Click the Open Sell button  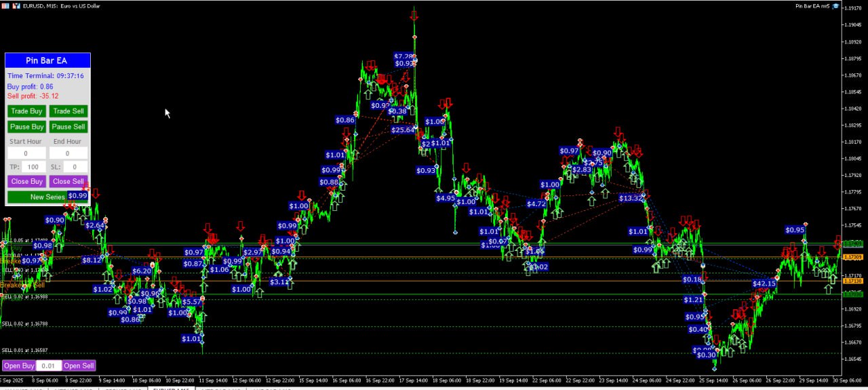pyautogui.click(x=79, y=366)
